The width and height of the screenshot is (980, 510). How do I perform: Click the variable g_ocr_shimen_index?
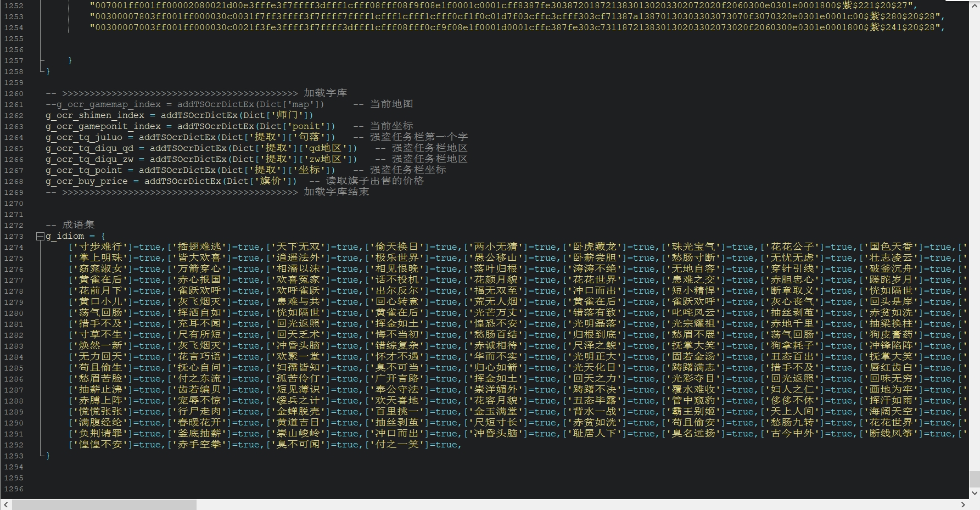click(95, 115)
